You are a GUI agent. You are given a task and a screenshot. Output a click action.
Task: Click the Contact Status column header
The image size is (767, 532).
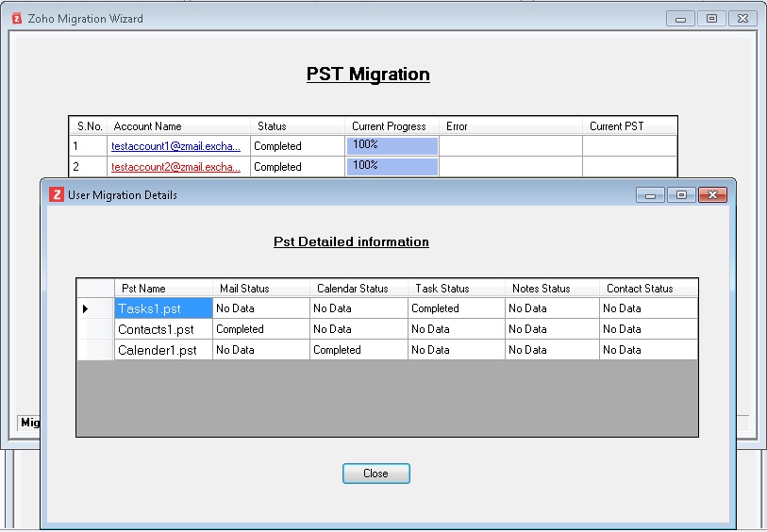648,289
